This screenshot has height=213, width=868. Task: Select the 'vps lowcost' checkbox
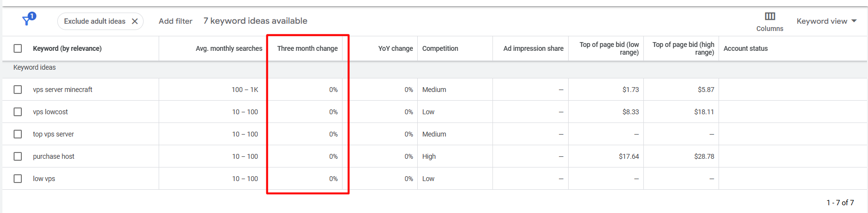[18, 112]
